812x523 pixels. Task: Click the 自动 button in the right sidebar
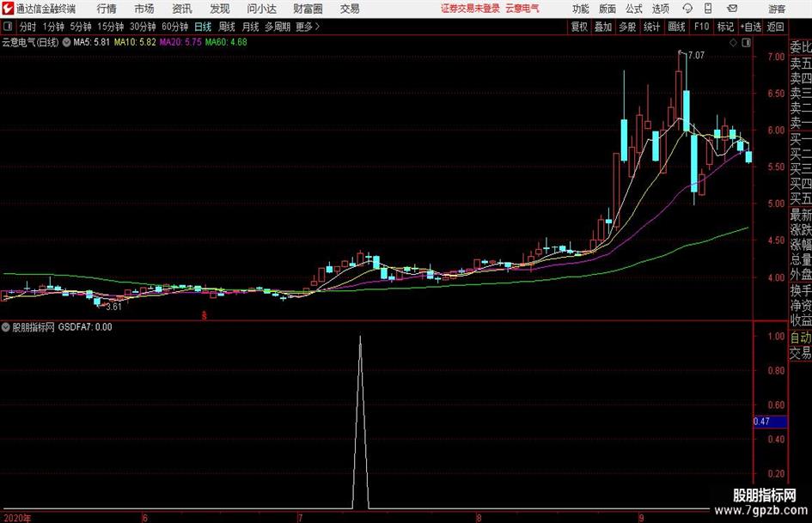[x=801, y=338]
